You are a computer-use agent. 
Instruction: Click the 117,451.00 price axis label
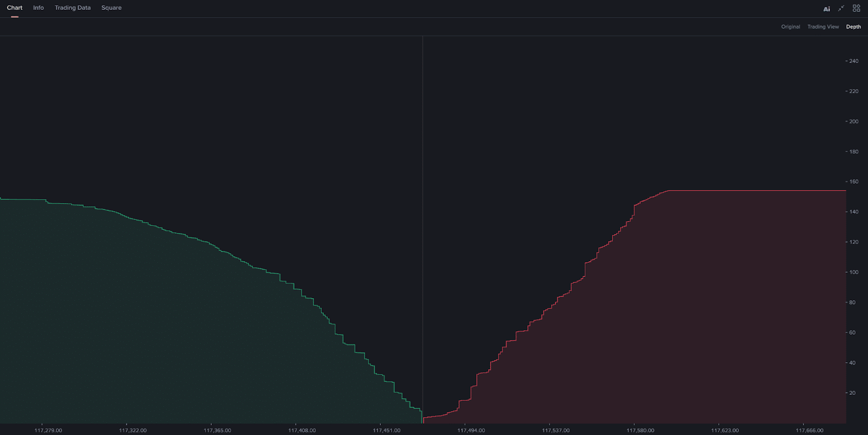coord(386,430)
